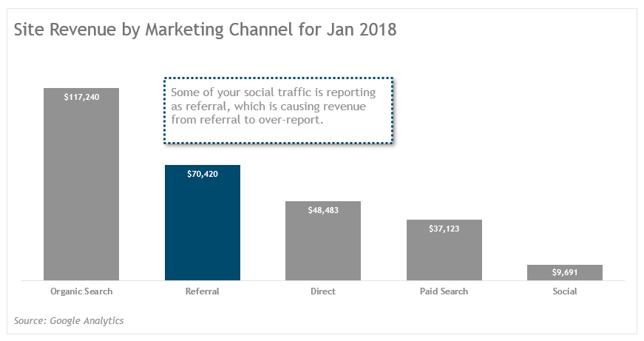The height and width of the screenshot is (341, 644).
Task: Click the chart title text
Action: pos(205,30)
